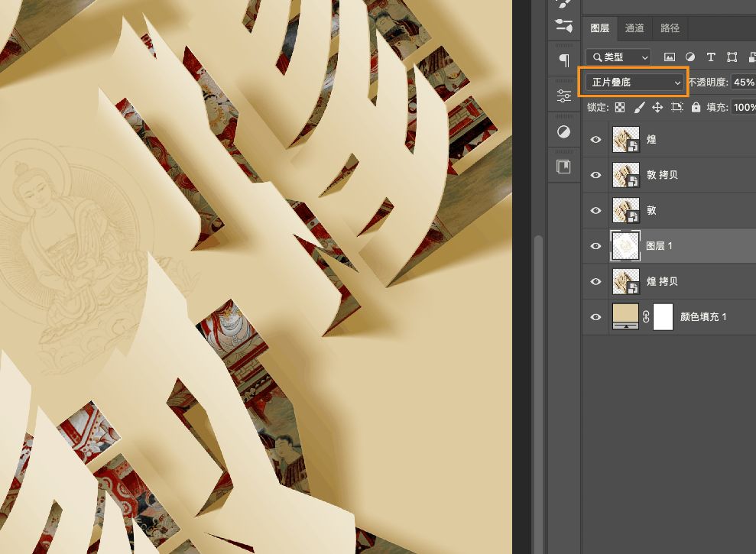Filter layers by type layer T icon

coord(711,57)
